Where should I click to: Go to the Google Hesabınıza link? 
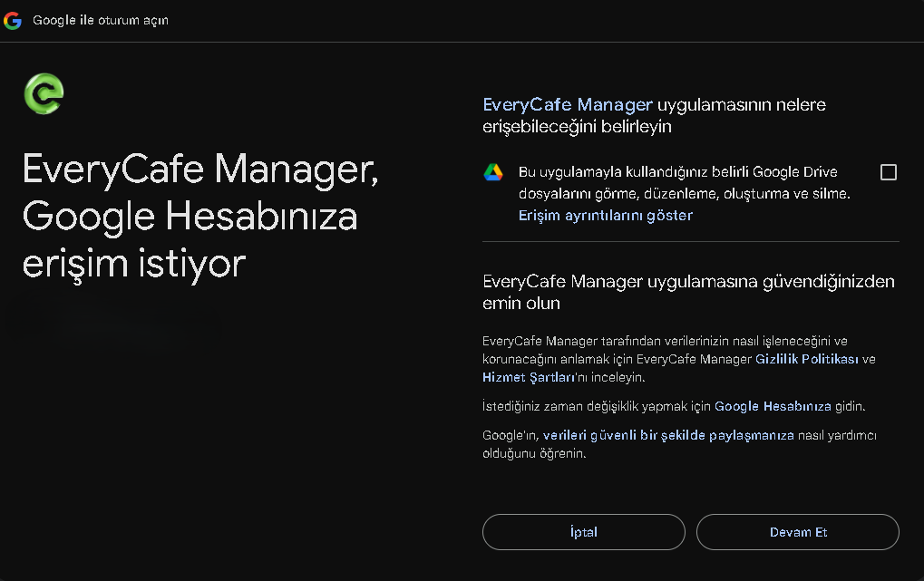pyautogui.click(x=773, y=406)
